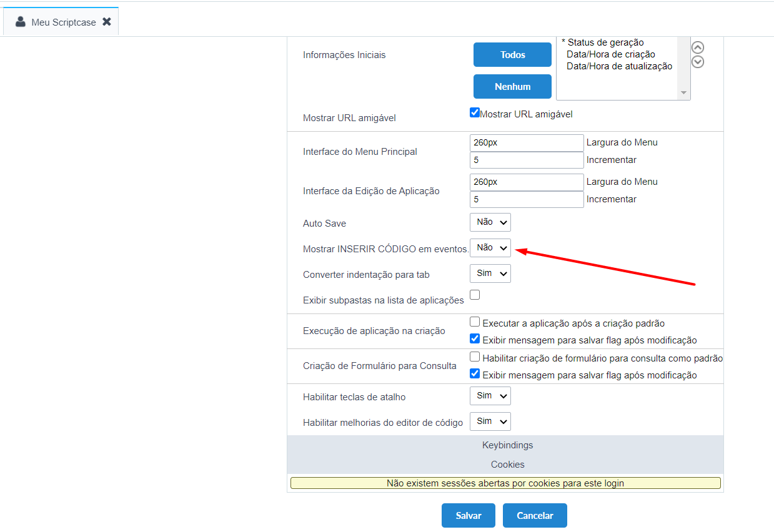Close the Meu Scriptcase tab
This screenshot has height=532, width=774.
pos(107,22)
